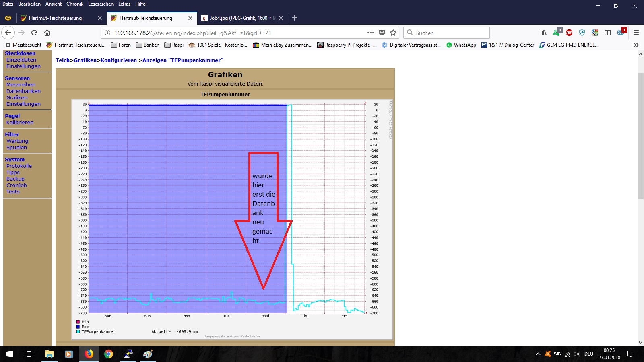Open page actions three-dot menu

tap(370, 33)
